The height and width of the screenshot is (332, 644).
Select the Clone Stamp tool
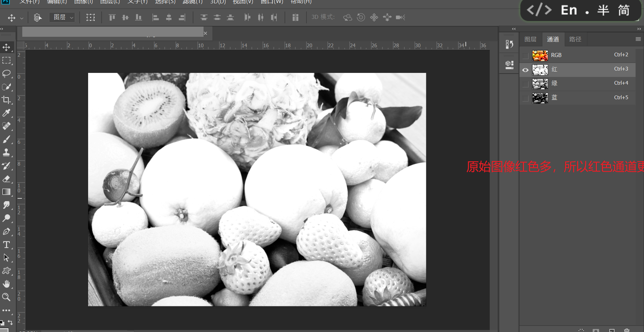(x=6, y=152)
